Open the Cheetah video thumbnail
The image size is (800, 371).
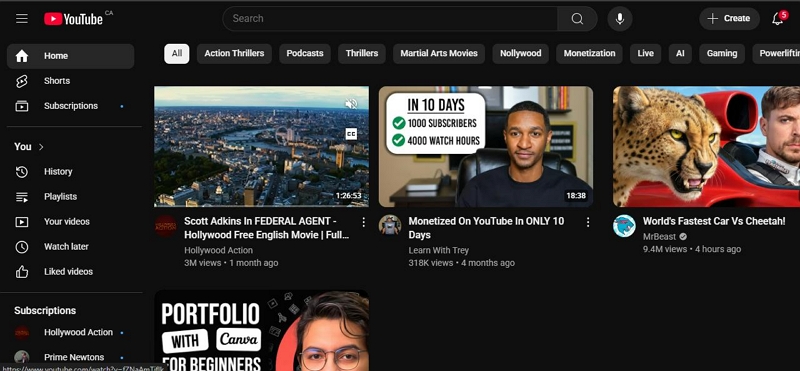coord(707,146)
